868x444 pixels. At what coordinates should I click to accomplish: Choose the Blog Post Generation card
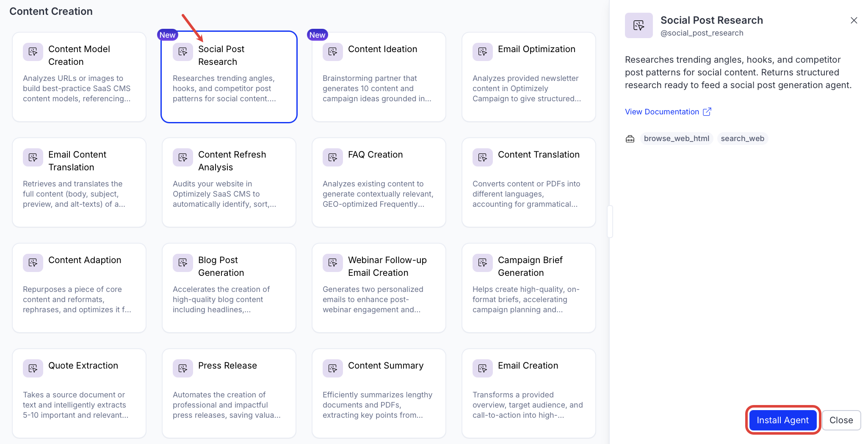pos(229,288)
